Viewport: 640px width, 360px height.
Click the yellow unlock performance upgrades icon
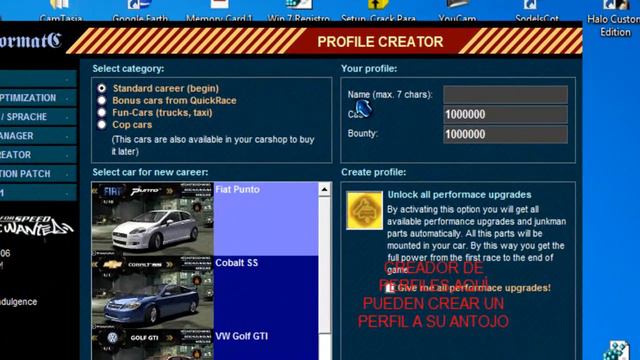[364, 210]
